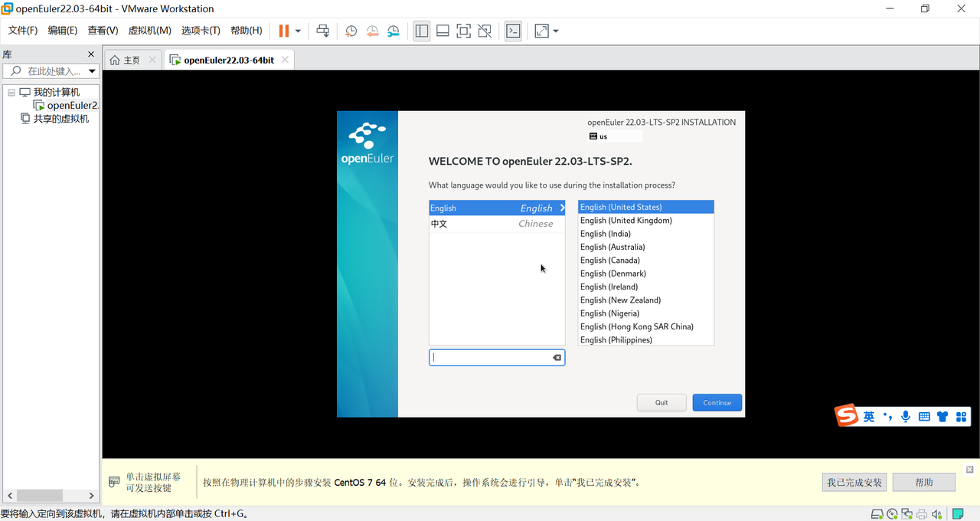
Task: Switch to the 主页 tab
Action: click(x=125, y=60)
